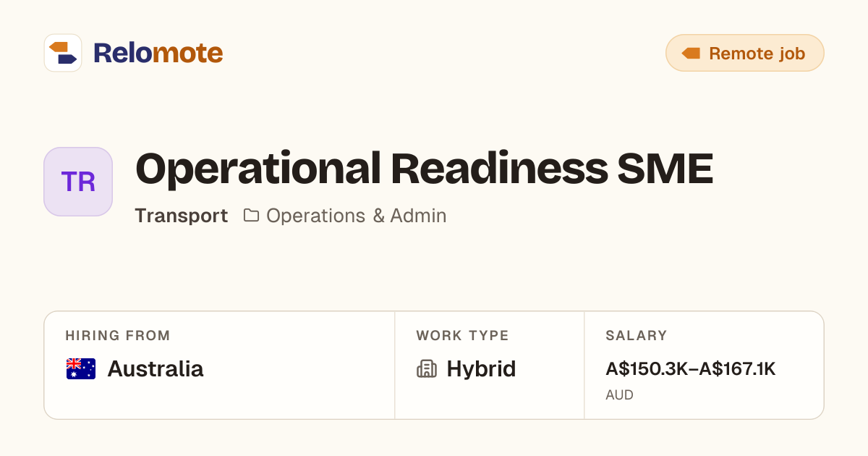The width and height of the screenshot is (868, 456).
Task: Click the Operations & Admin category
Action: coord(356,216)
